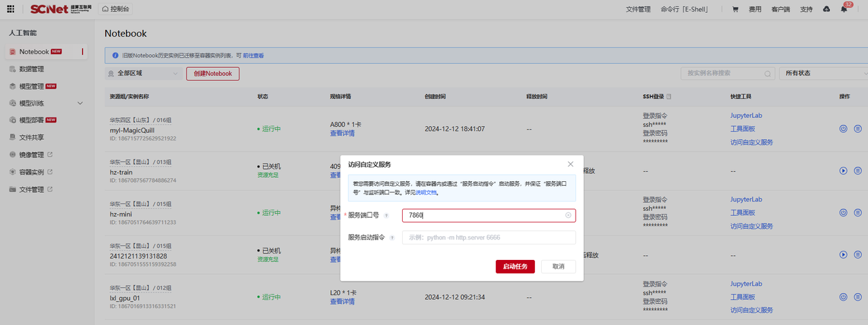Open the notification bell with 32 badge
The height and width of the screenshot is (325, 868).
(x=844, y=9)
